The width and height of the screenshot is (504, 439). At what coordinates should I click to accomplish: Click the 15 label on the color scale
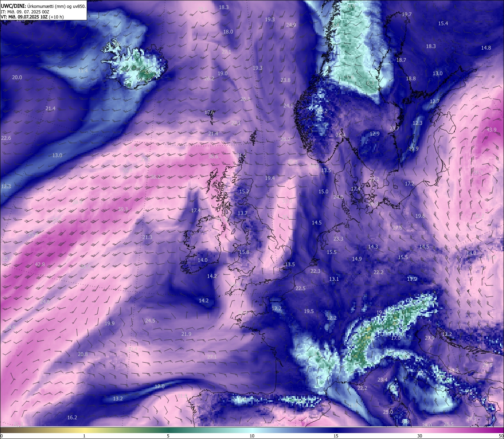pyautogui.click(x=336, y=436)
